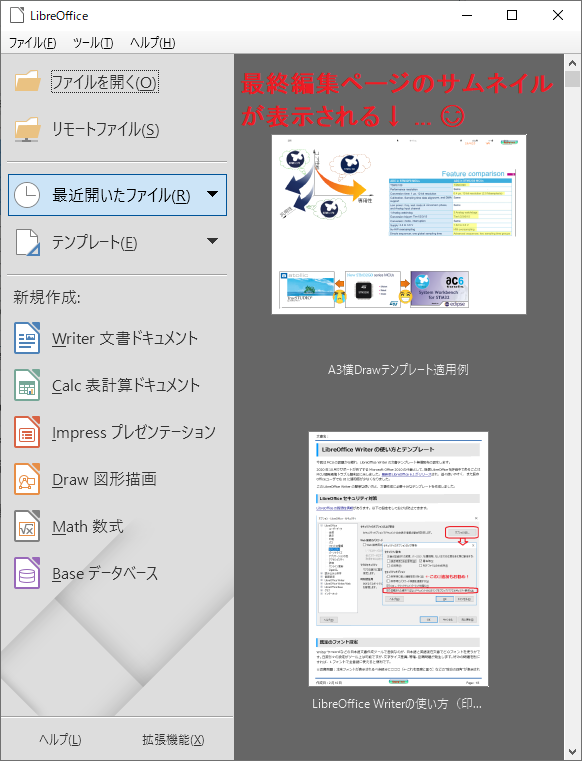
Task: Expand the recent files dropdown arrow
Action: 212,194
